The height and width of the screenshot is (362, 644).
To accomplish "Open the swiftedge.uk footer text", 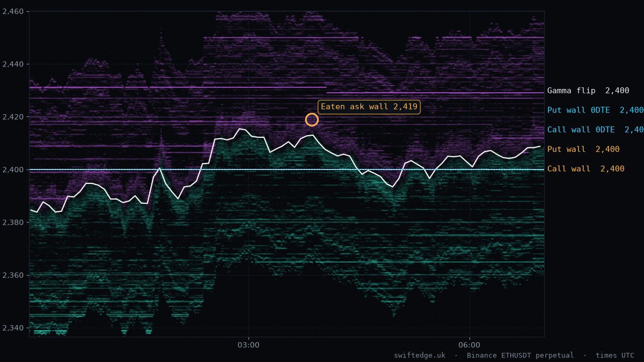I will click(420, 355).
